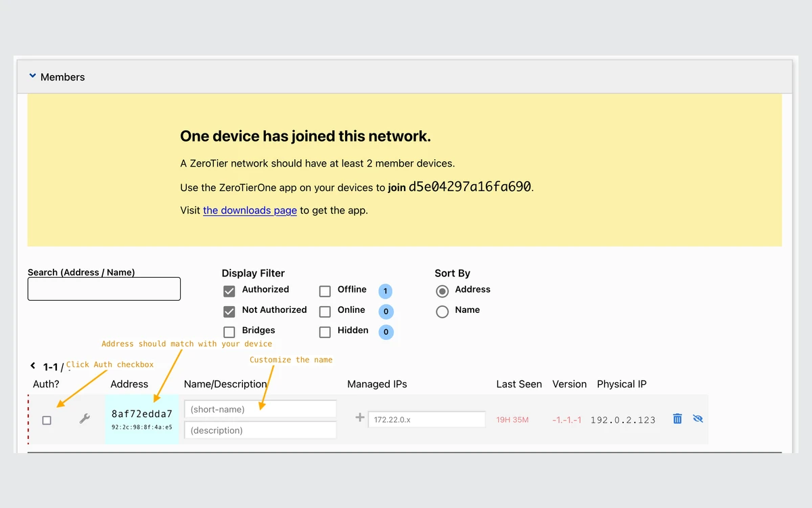Screen dimensions: 812x508
Task: Click the Last Seen column header
Action: [519, 384]
